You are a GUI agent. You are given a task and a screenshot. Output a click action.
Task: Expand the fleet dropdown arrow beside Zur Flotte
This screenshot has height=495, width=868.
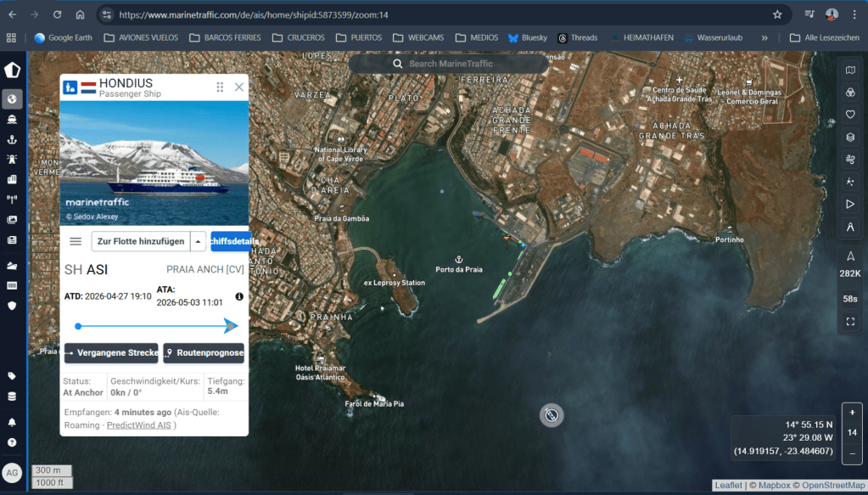(x=199, y=241)
